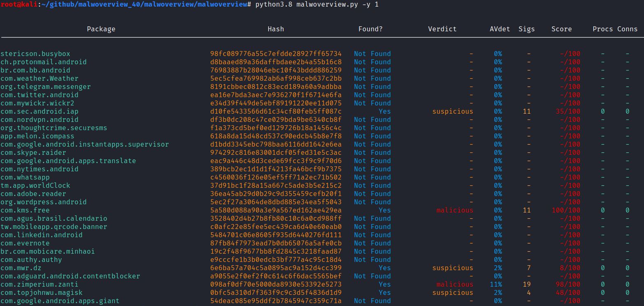
Task: Click com.google.android.apps.giant package name
Action: [60, 301]
